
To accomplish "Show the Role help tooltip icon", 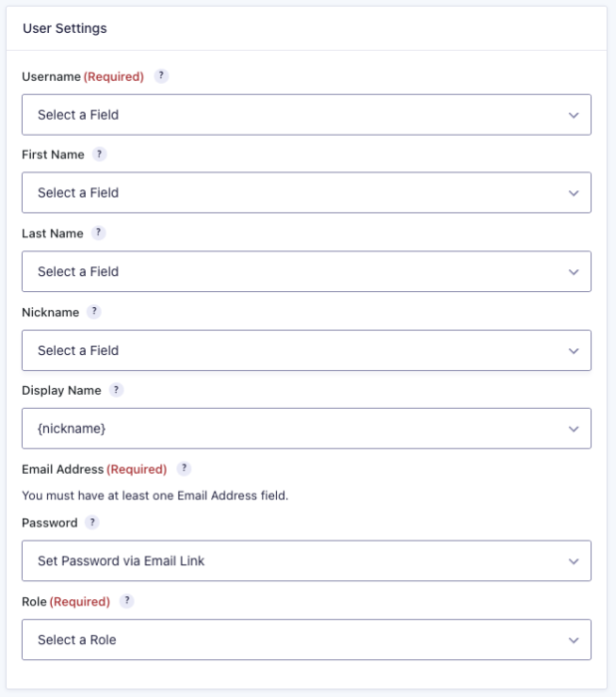I will 127,601.
